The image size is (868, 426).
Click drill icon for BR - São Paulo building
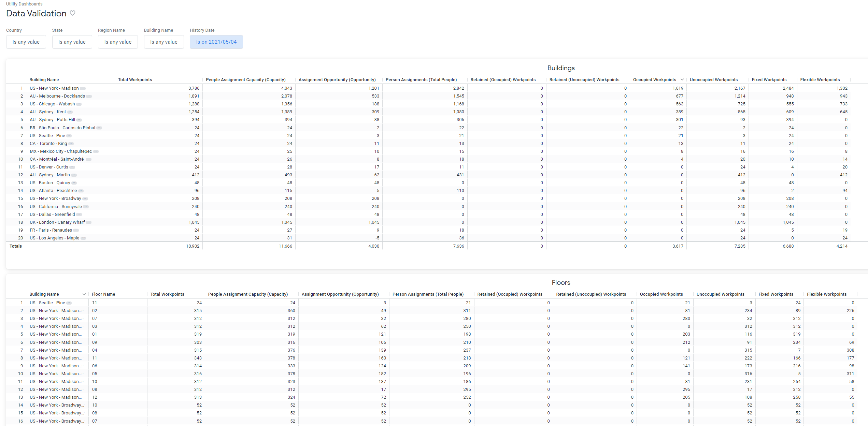[x=99, y=128]
